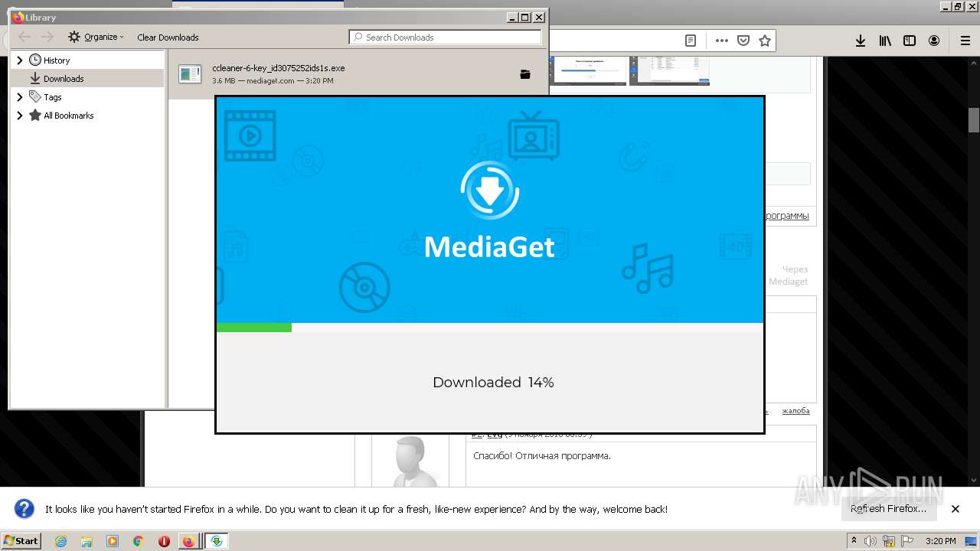The image size is (980, 551).
Task: Toggle Firefox reader view icon
Action: click(x=691, y=41)
